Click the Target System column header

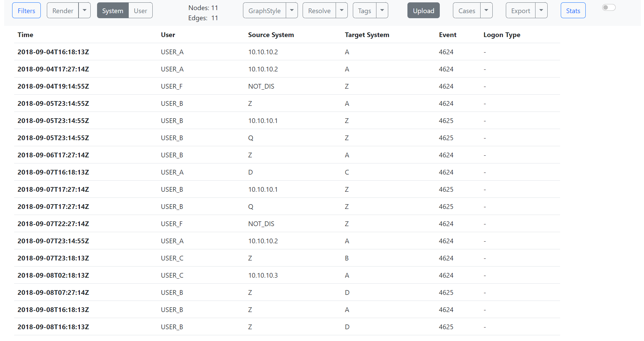pos(367,35)
